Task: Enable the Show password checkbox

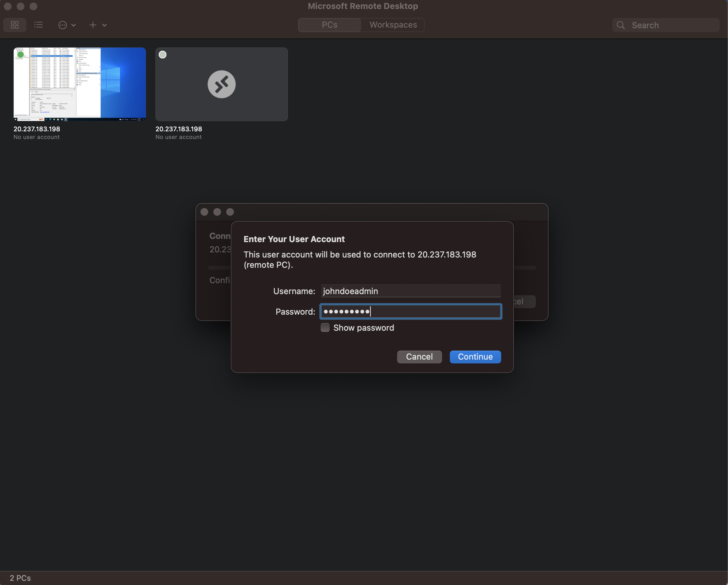Action: [x=325, y=327]
